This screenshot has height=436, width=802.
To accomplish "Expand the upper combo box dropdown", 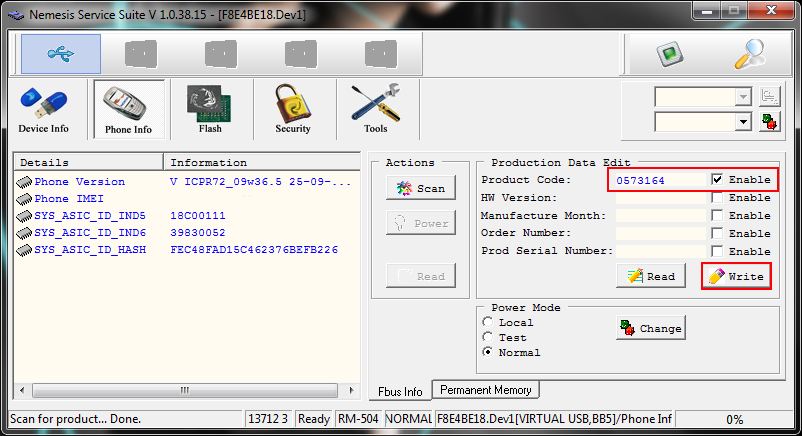I will pyautogui.click(x=743, y=97).
